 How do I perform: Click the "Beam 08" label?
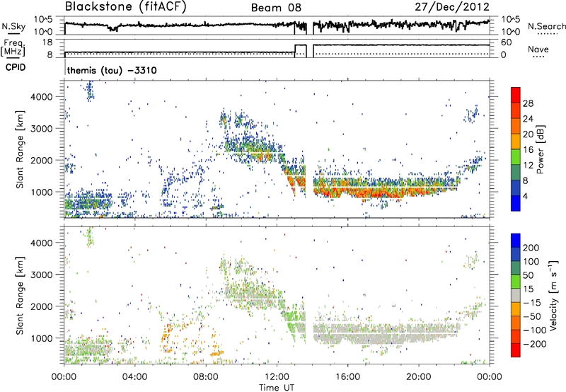(x=276, y=8)
